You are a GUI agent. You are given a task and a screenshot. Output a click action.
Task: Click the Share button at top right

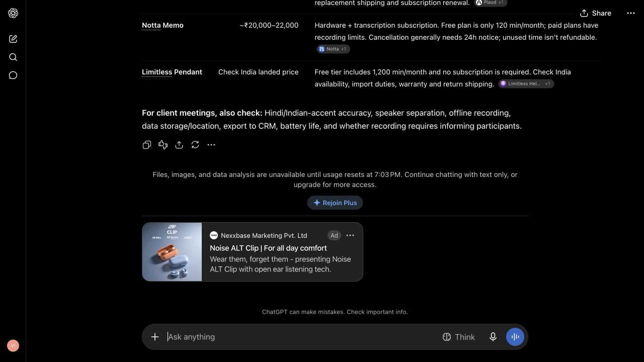pyautogui.click(x=596, y=13)
